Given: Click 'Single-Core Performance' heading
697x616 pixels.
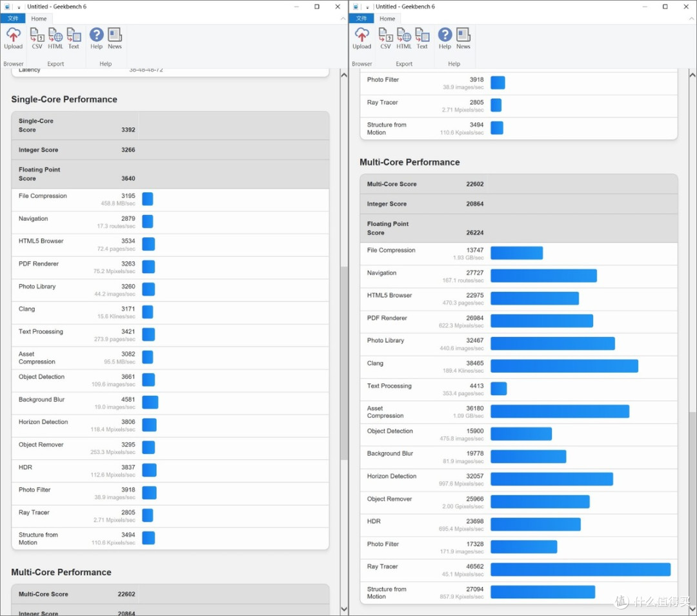Looking at the screenshot, I should (65, 99).
